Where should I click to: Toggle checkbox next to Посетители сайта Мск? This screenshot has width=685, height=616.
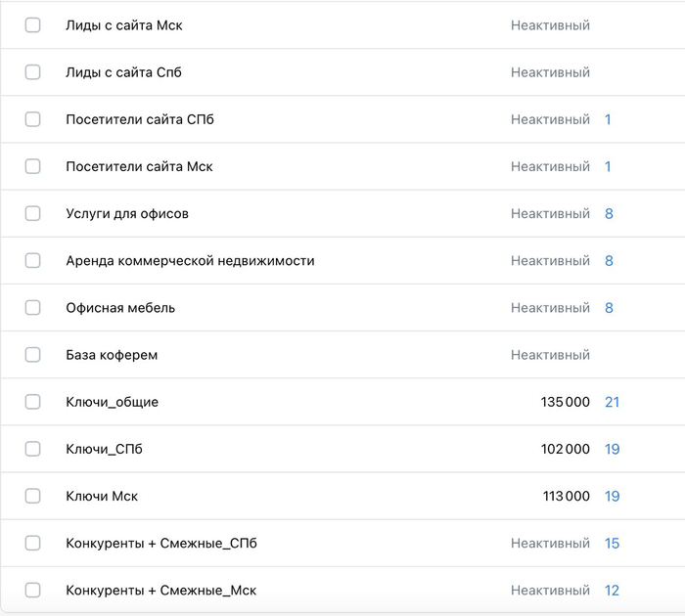pos(33,166)
